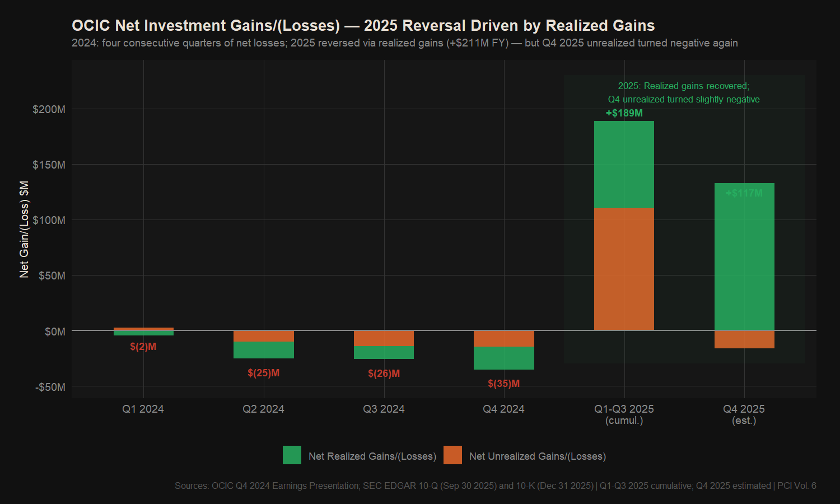Click the green Net Realized legend swatch

coord(292,455)
